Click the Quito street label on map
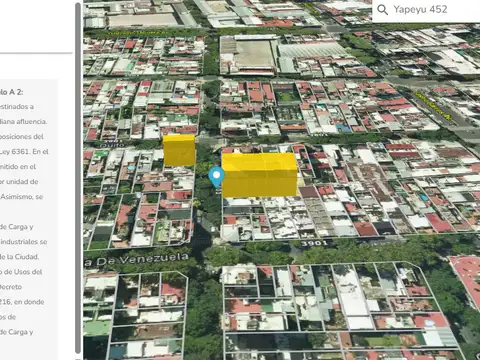Viewport: 480px width, 360px height. [x=112, y=145]
